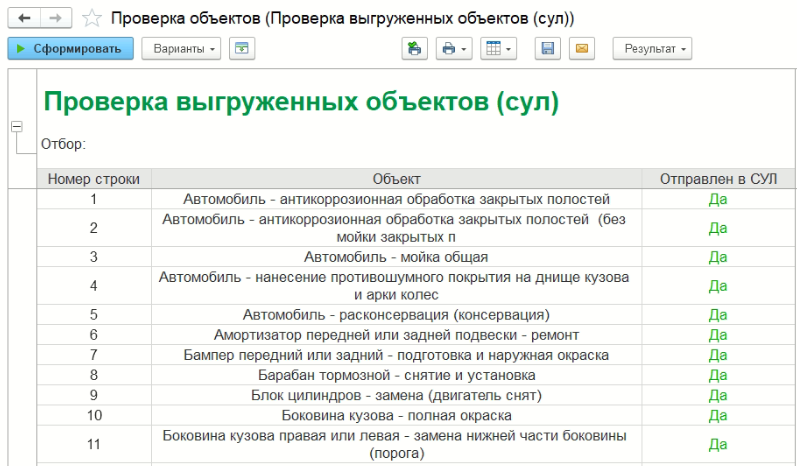Click the Сформировать button
This screenshot has height=466, width=797.
[x=70, y=48]
